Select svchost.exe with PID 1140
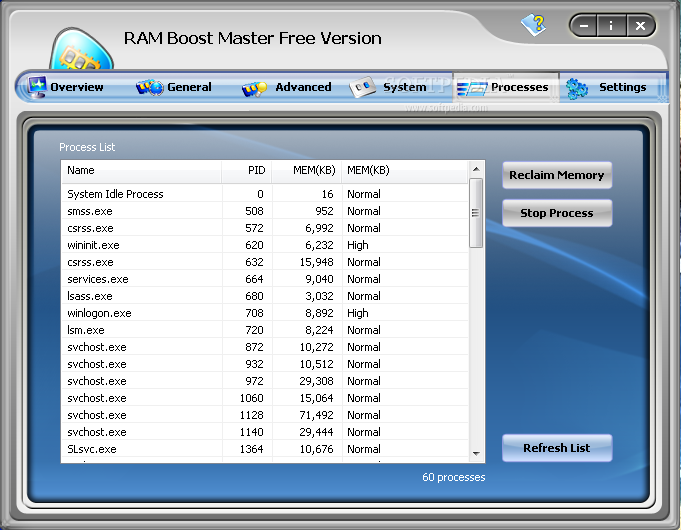Viewport: 681px width, 530px height. pyautogui.click(x=265, y=432)
